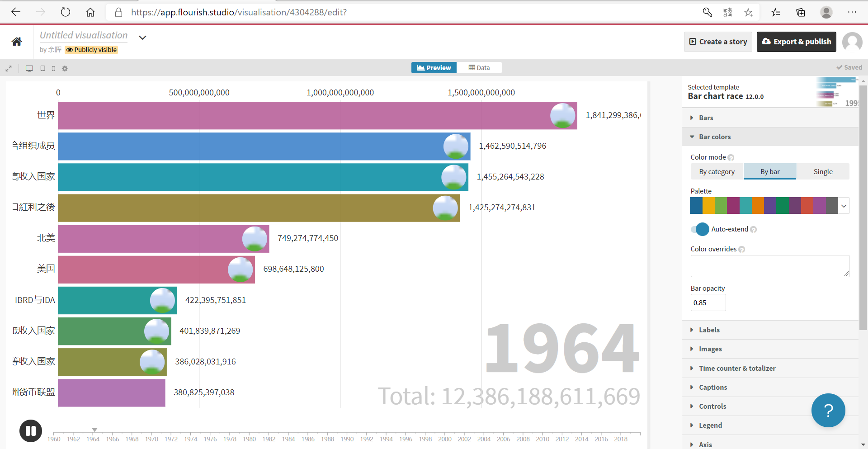
Task: Open browser profile avatar
Action: tap(826, 12)
